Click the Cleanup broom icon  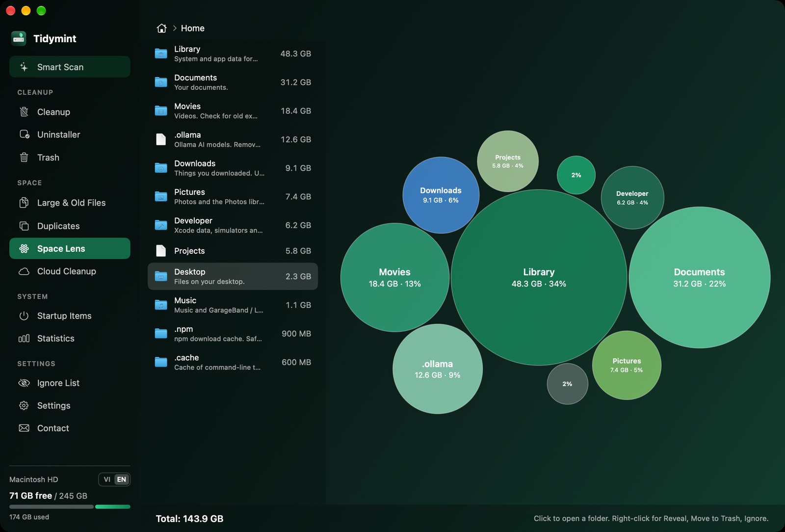24,112
